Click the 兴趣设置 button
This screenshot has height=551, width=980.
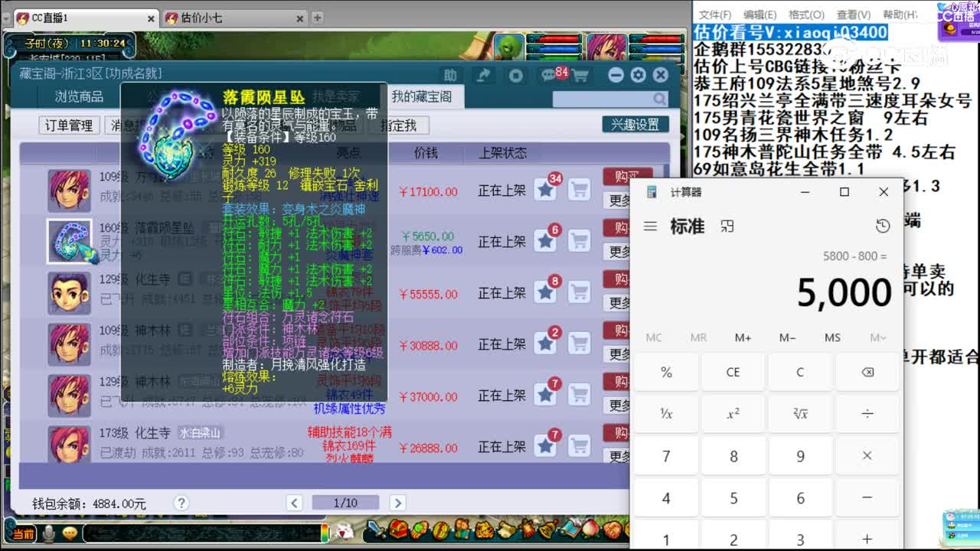[635, 125]
